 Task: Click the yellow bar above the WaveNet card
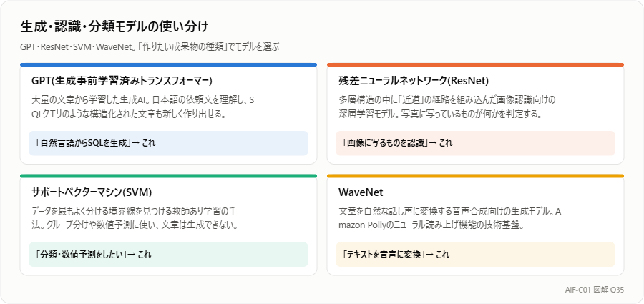point(475,176)
